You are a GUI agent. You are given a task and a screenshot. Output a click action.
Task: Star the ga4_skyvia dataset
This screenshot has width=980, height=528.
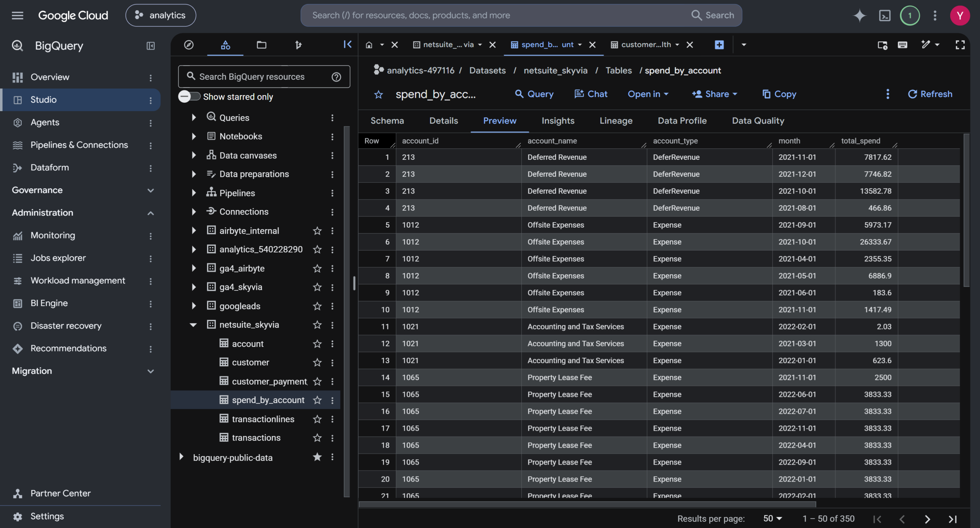(x=317, y=287)
